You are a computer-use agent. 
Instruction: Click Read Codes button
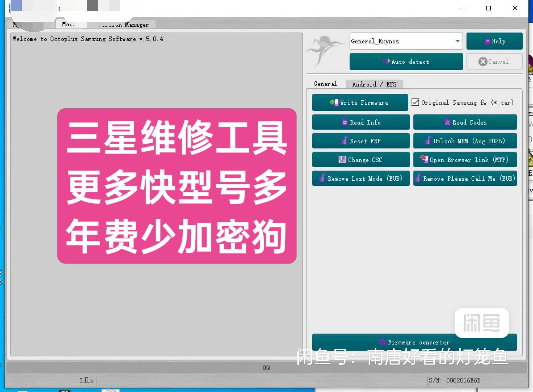click(465, 122)
